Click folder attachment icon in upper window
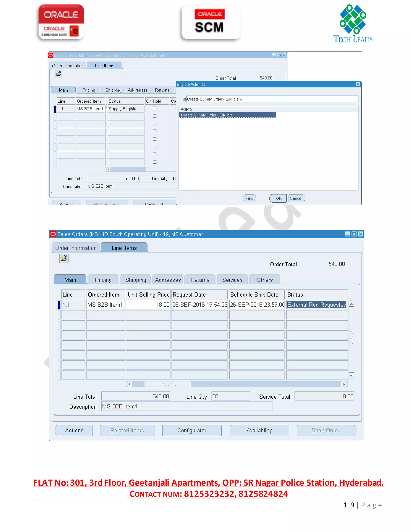Image resolution: width=411 pixels, height=532 pixels. point(58,73)
